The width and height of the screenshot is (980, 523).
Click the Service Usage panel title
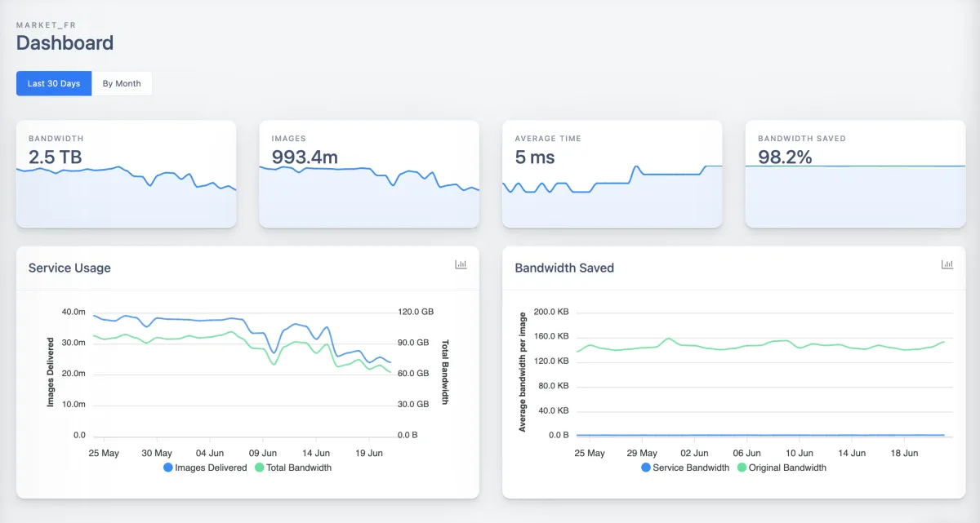[69, 268]
